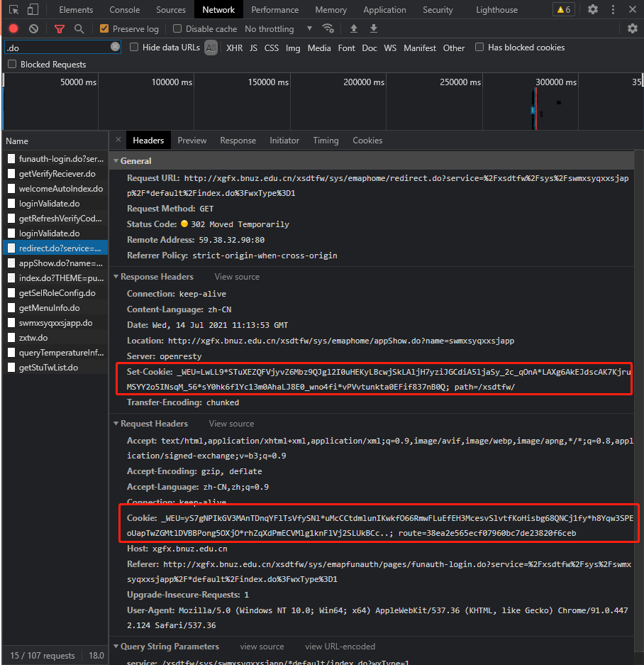The height and width of the screenshot is (665, 644).
Task: Collapse the Query String Parameters section
Action: 116,647
